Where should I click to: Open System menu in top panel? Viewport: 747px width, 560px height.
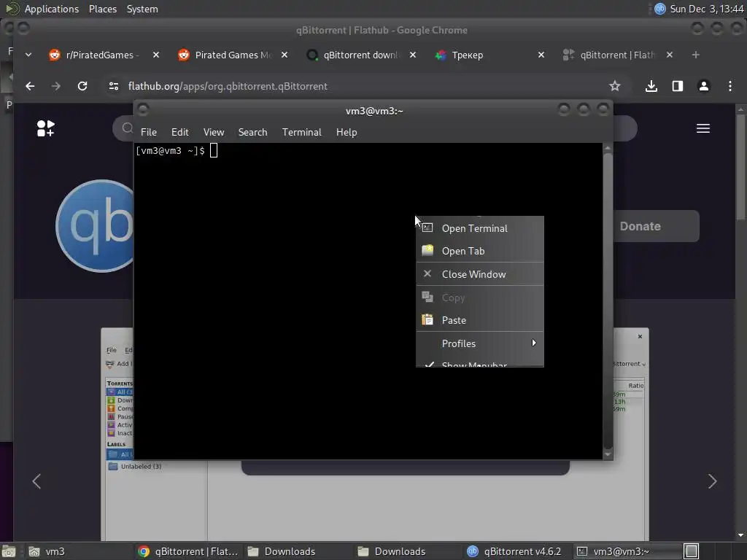(142, 9)
